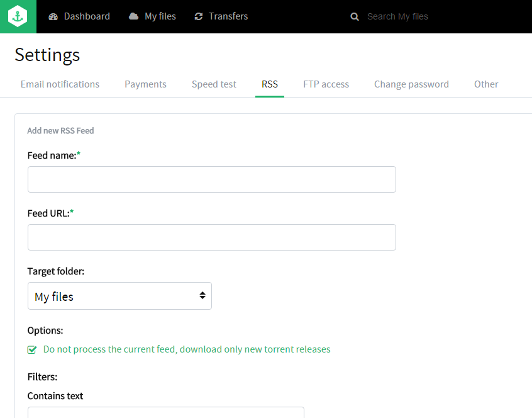Select the RSS settings tab
The image size is (532, 418).
click(270, 84)
